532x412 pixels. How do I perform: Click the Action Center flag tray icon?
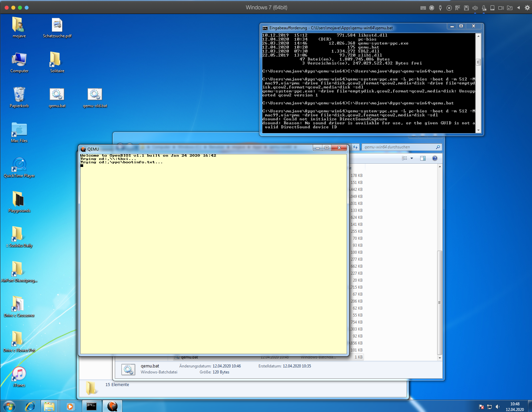point(481,407)
